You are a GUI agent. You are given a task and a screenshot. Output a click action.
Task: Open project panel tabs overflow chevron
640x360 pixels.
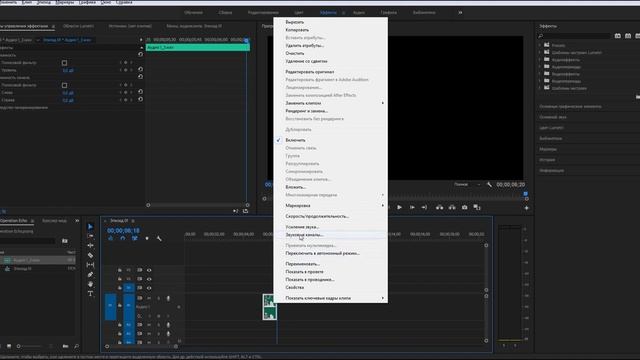tap(77, 221)
